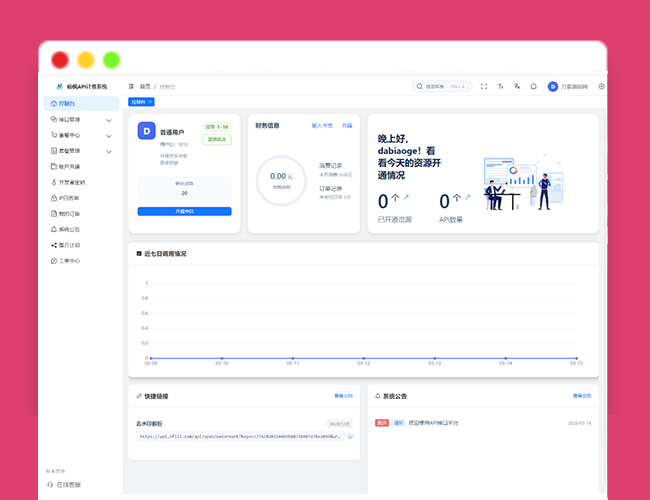Viewport: 650px width, 500px height.
Task: Click the 03-14 date on the announcement row
Action: (x=580, y=423)
